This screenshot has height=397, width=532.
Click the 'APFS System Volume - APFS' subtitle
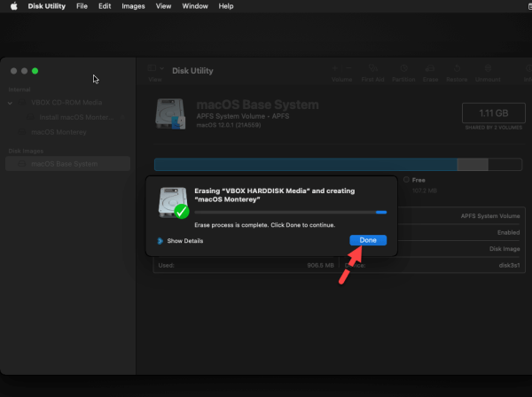[x=243, y=116]
